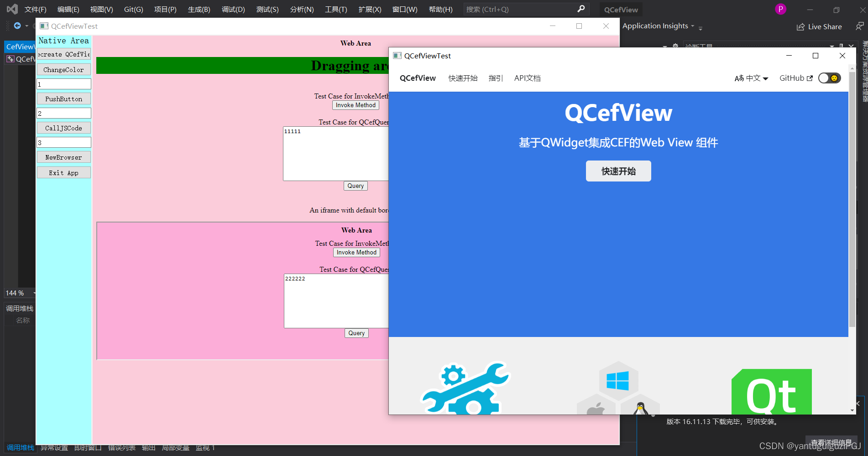Click the gear-and-wrench tools icon
This screenshot has height=456, width=868.
465,389
